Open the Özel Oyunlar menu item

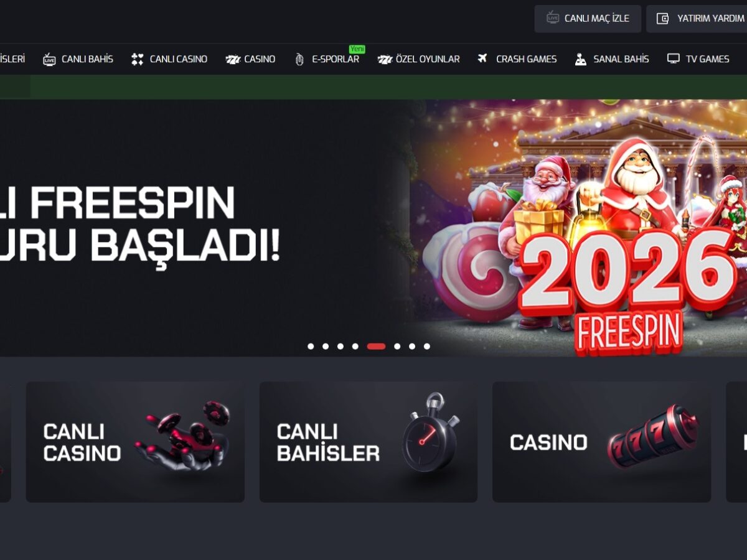[x=418, y=59]
